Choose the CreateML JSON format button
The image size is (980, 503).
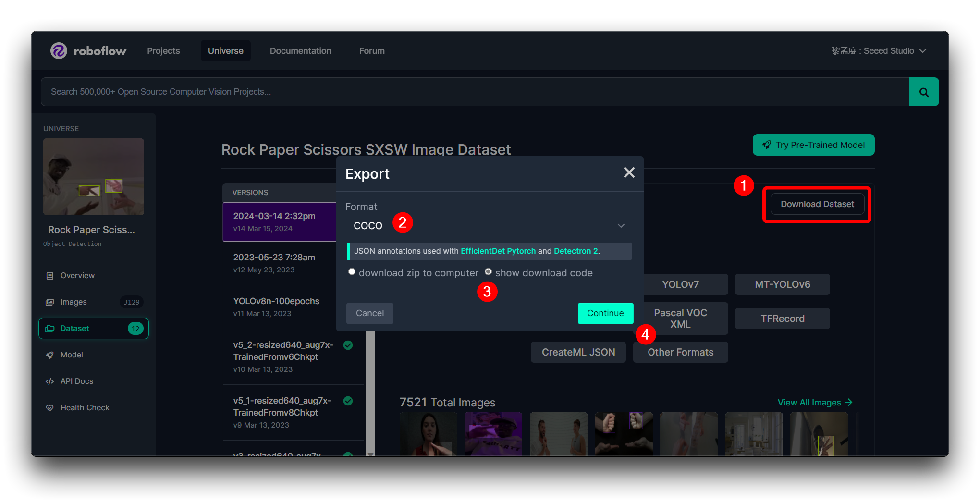click(578, 352)
